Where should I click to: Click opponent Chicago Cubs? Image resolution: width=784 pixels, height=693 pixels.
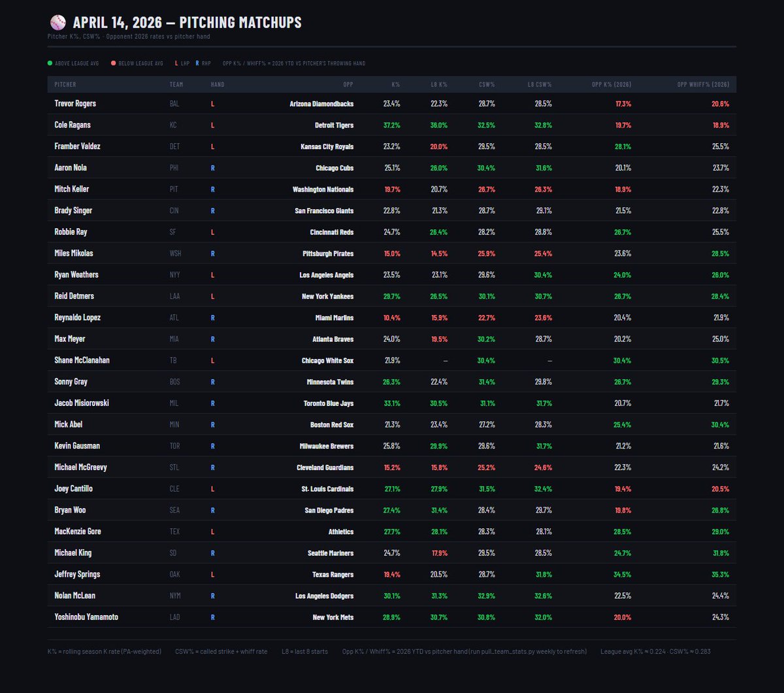coord(335,168)
